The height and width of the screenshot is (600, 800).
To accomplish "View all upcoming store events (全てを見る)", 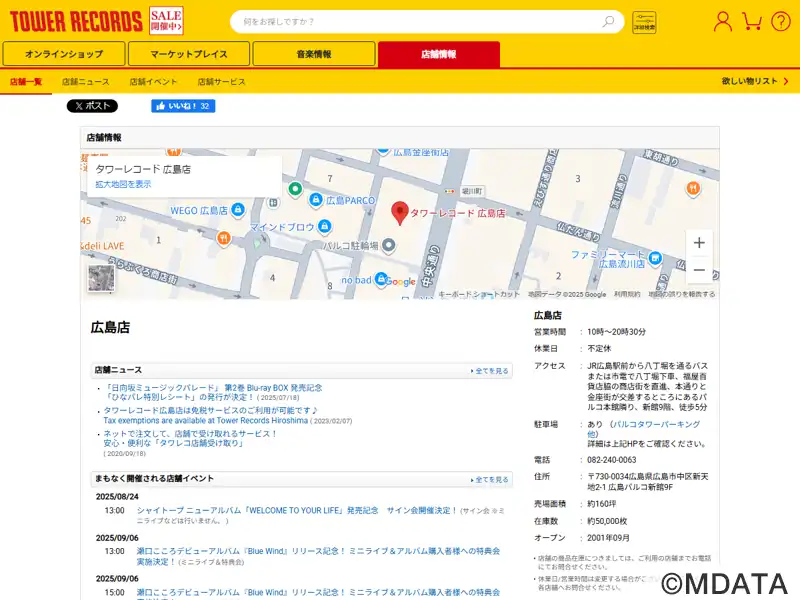I will [490, 480].
